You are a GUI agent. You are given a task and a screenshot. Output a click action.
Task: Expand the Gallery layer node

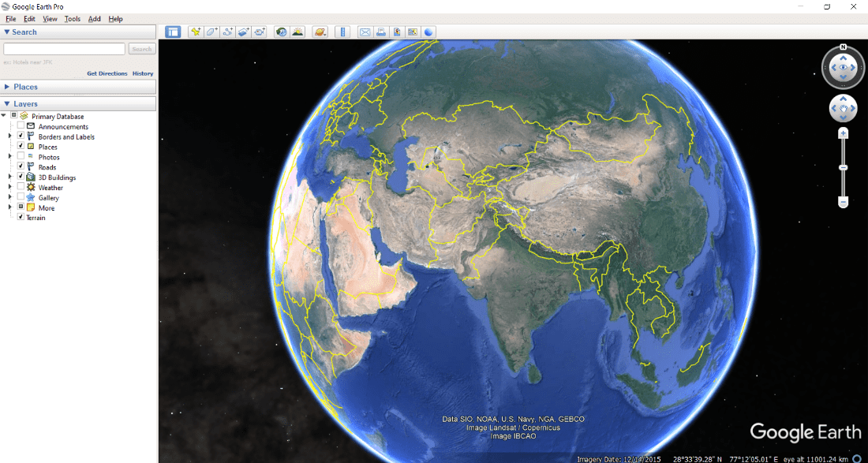[9, 197]
